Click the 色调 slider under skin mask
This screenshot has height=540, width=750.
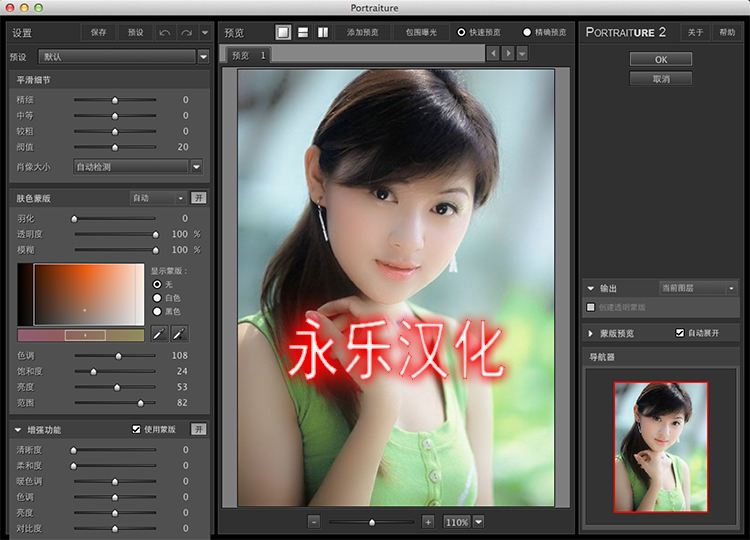click(x=119, y=355)
